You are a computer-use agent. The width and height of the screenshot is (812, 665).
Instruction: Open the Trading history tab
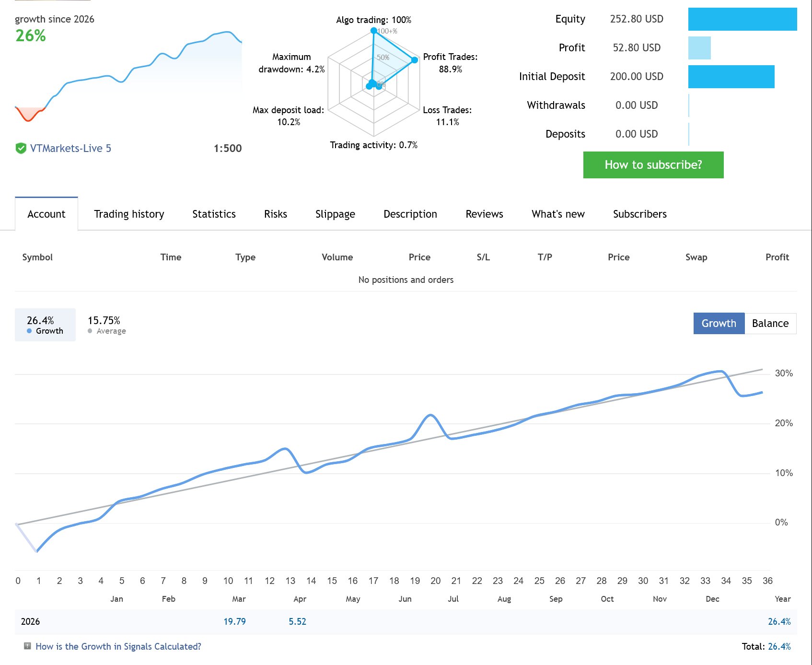coord(129,214)
